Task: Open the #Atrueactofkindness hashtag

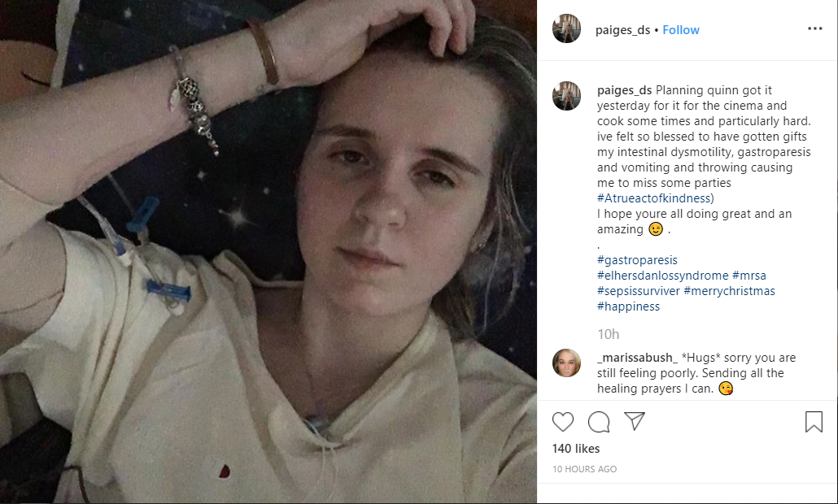Action: (653, 198)
